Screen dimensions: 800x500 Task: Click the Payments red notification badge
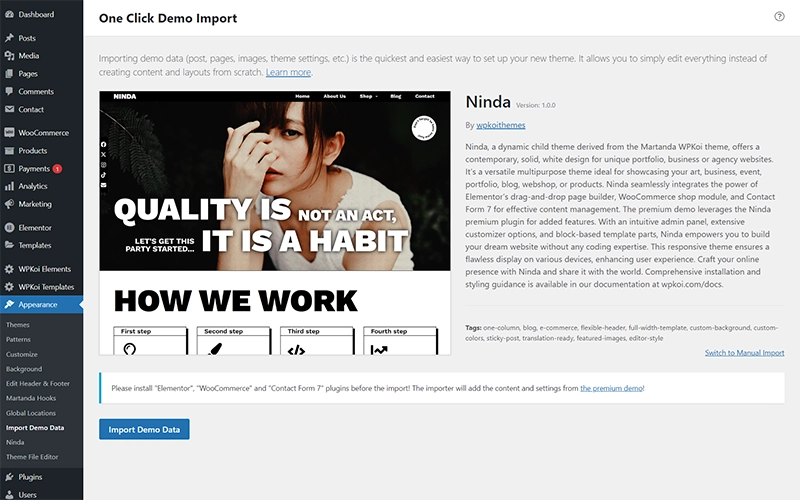coord(58,169)
